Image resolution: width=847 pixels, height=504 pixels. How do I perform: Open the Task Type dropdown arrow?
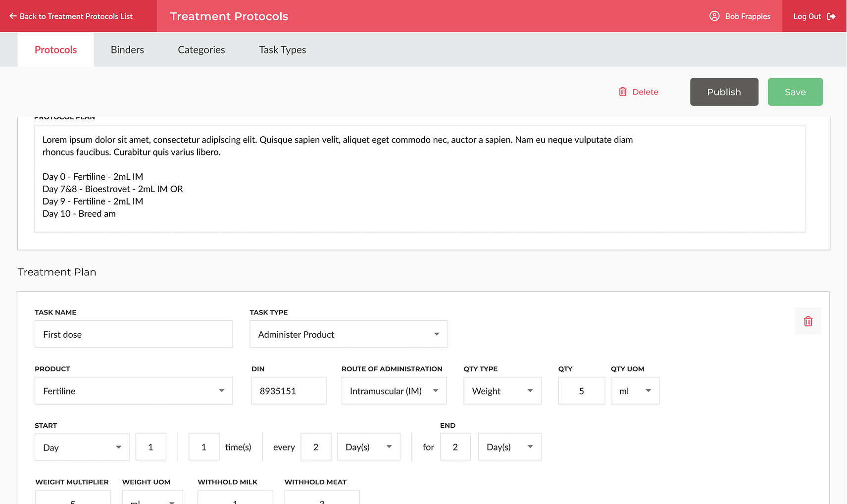436,334
